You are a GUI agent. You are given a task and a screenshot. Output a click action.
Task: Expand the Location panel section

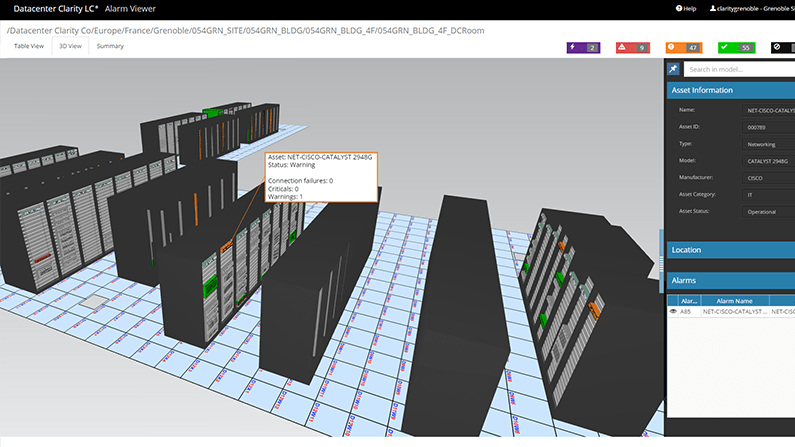click(x=730, y=250)
